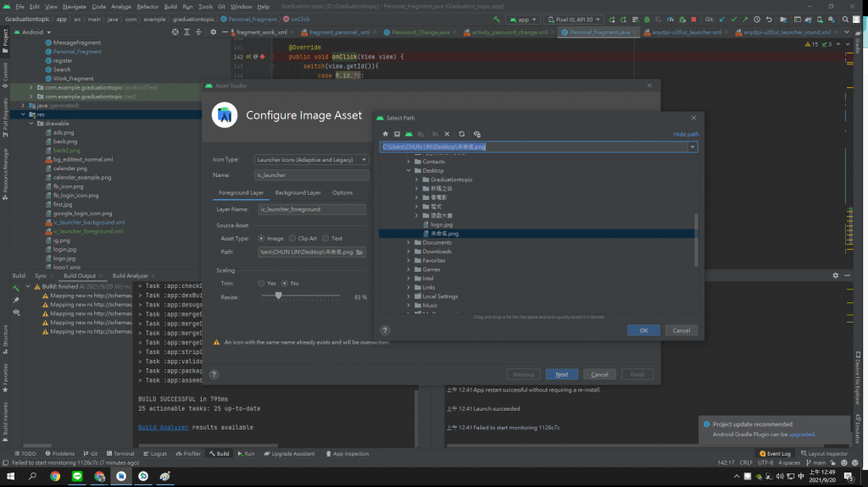Click the Resize slider handle
The height and width of the screenshot is (487, 868).
coord(278,296)
